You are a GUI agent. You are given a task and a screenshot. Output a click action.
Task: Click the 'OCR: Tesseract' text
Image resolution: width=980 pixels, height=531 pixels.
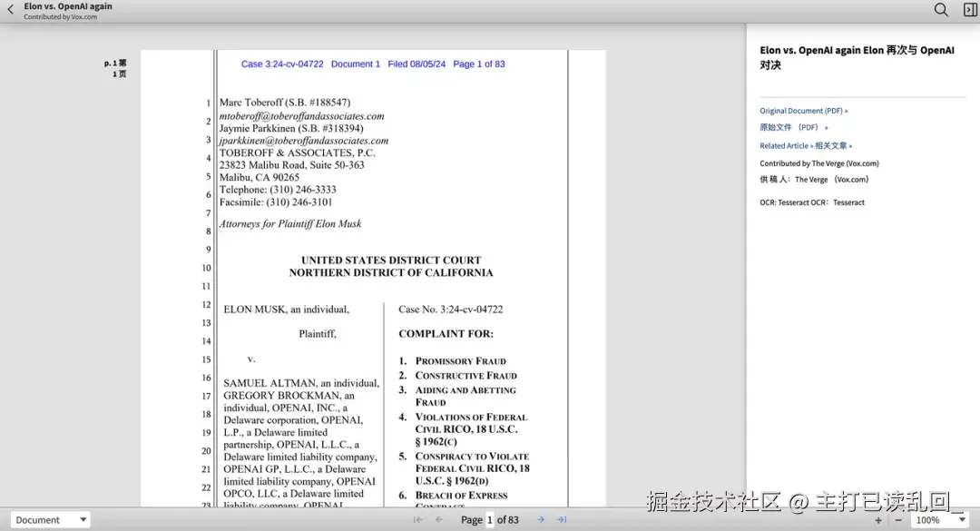784,202
